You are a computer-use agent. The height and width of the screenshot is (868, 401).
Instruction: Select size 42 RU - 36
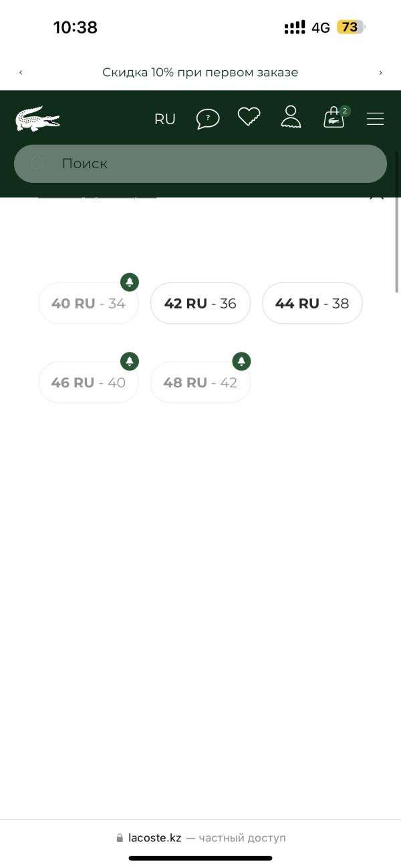(200, 303)
